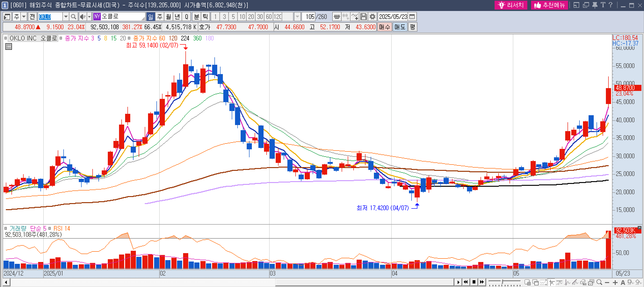This screenshot has width=644, height=287.
Task: Open the 추천메뉴 recommended menu
Action: (549, 5)
